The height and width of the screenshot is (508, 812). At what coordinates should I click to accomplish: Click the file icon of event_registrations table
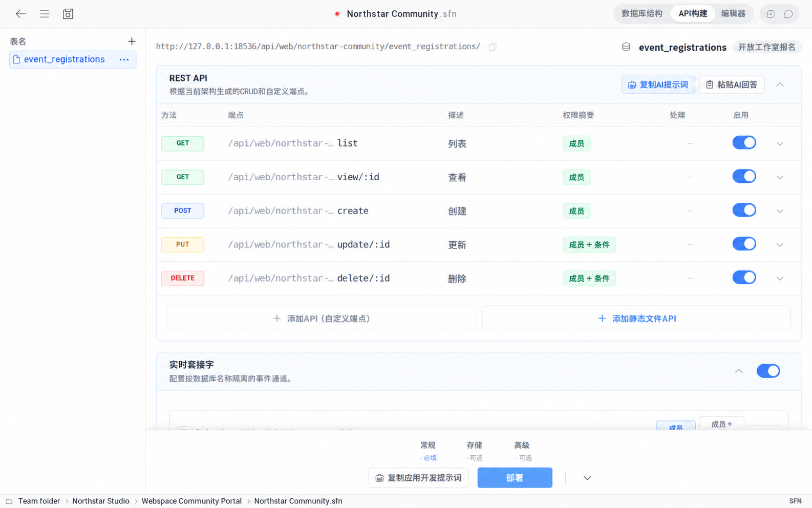[16, 59]
